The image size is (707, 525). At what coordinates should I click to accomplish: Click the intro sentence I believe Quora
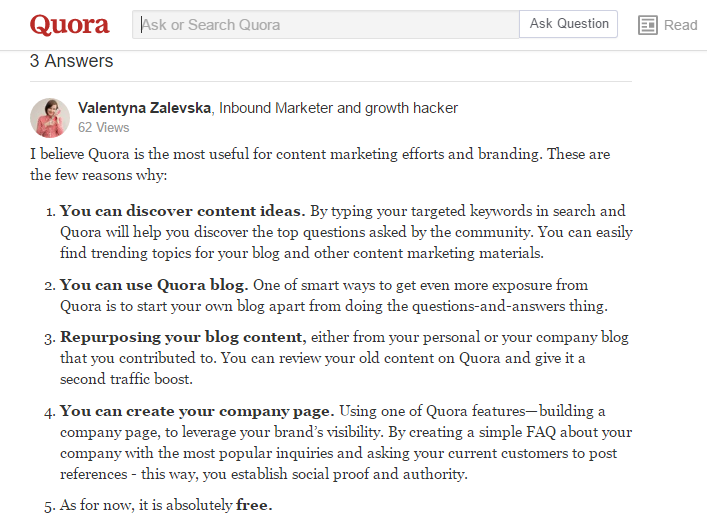click(x=320, y=164)
